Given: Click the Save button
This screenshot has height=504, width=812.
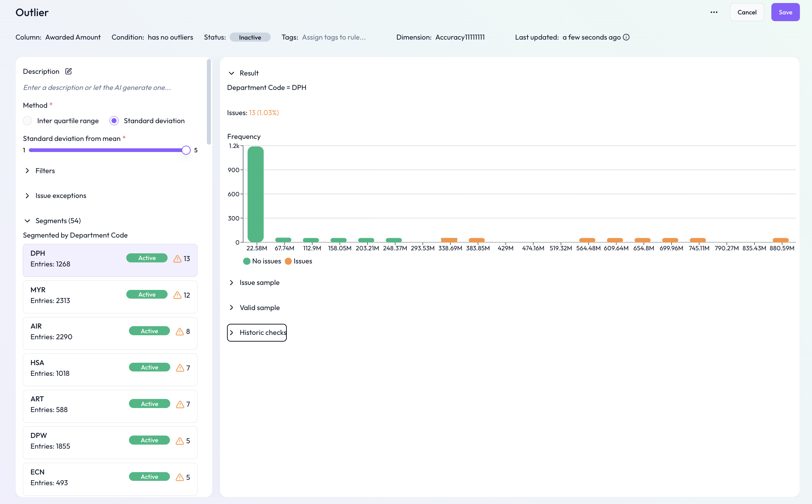Looking at the screenshot, I should click(x=785, y=12).
